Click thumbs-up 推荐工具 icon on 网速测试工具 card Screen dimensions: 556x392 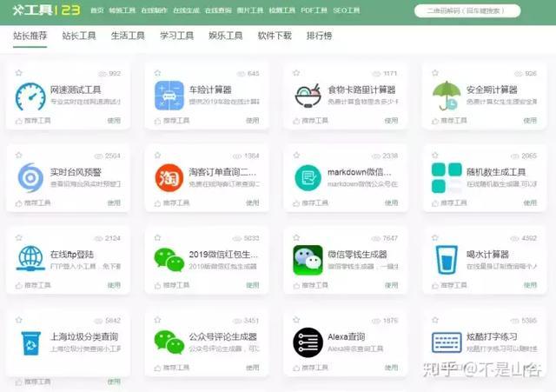click(19, 121)
